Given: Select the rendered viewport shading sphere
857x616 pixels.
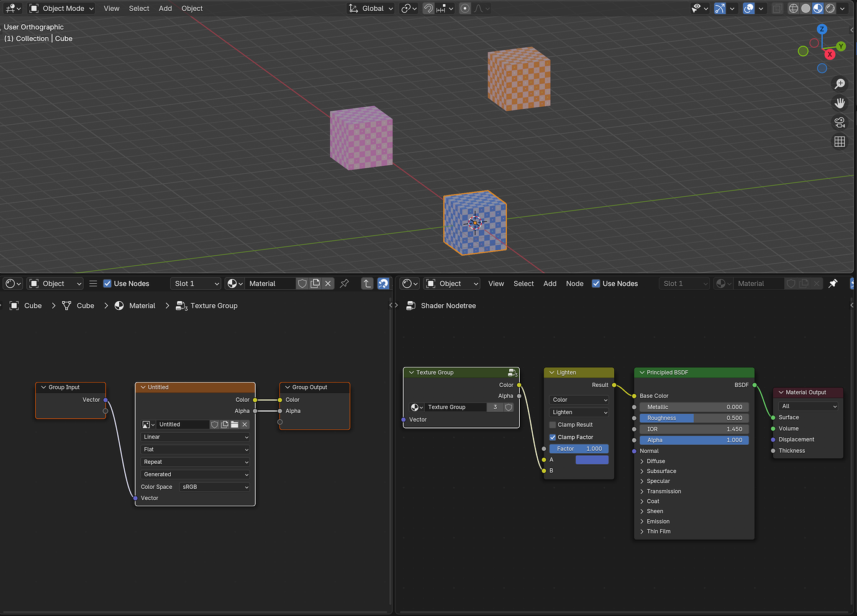Looking at the screenshot, I should pos(830,8).
